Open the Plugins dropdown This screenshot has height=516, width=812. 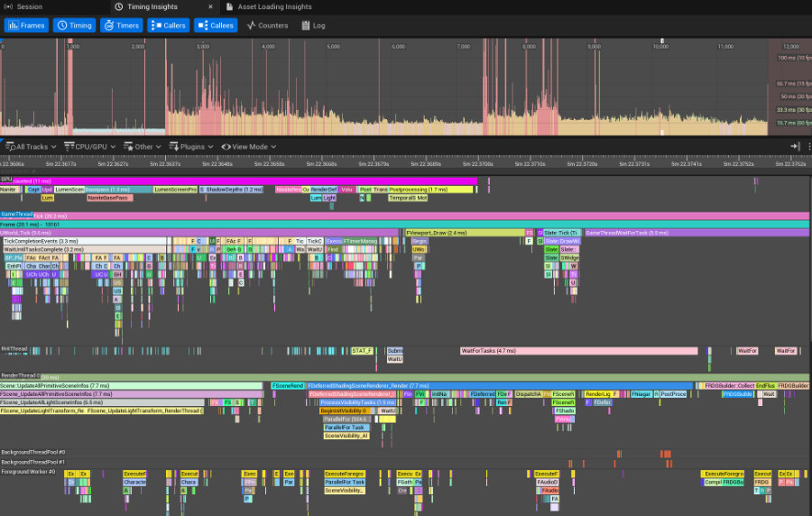click(x=191, y=147)
